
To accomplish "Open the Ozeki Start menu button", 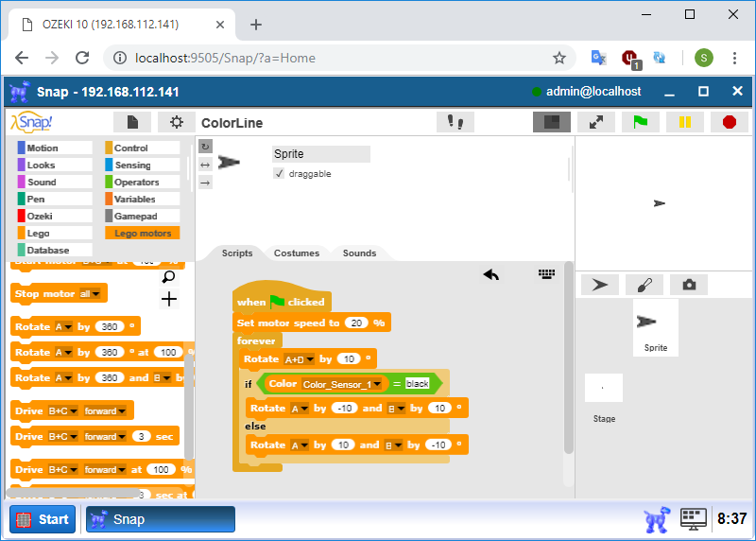I will [43, 519].
